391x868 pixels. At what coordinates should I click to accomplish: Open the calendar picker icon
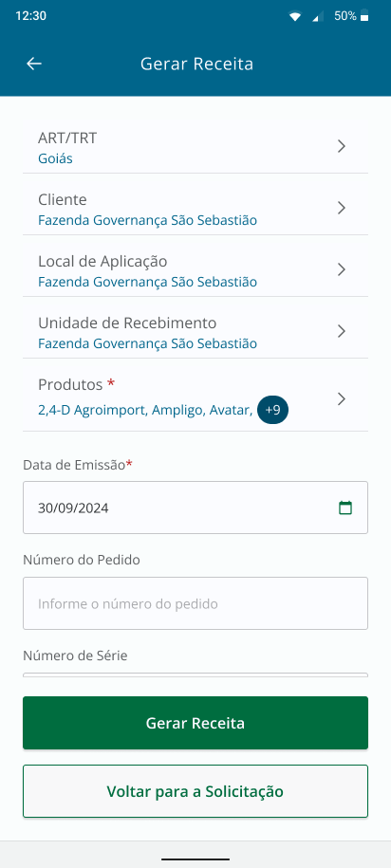pyautogui.click(x=345, y=508)
